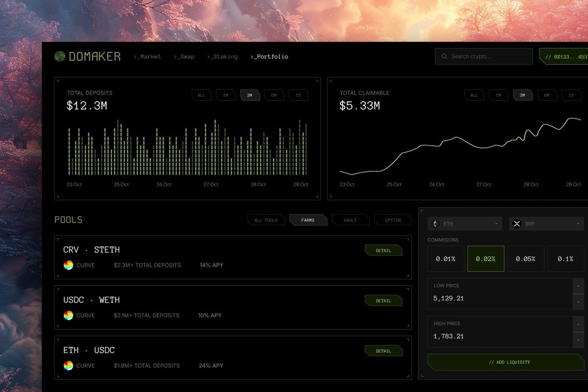Click the Curve icon in CRV · STETH pool
The image size is (588, 392).
pos(68,265)
